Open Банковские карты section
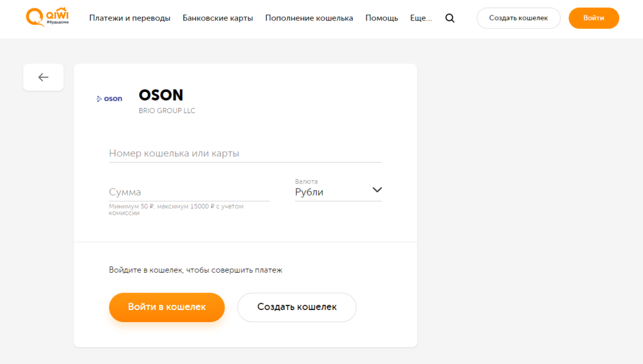The image size is (643, 364). [x=217, y=18]
